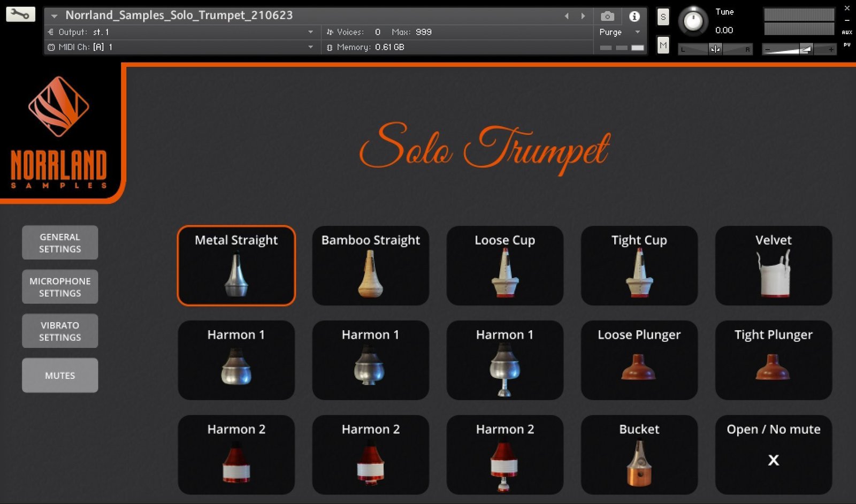Go to next instrument with right arrow
The height and width of the screenshot is (504, 856).
point(583,16)
